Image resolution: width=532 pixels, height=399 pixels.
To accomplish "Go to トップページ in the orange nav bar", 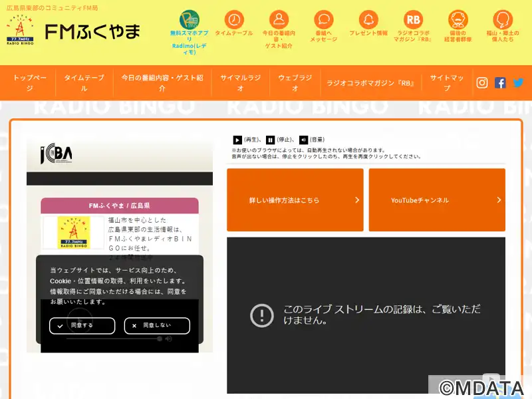I will click(x=29, y=82).
